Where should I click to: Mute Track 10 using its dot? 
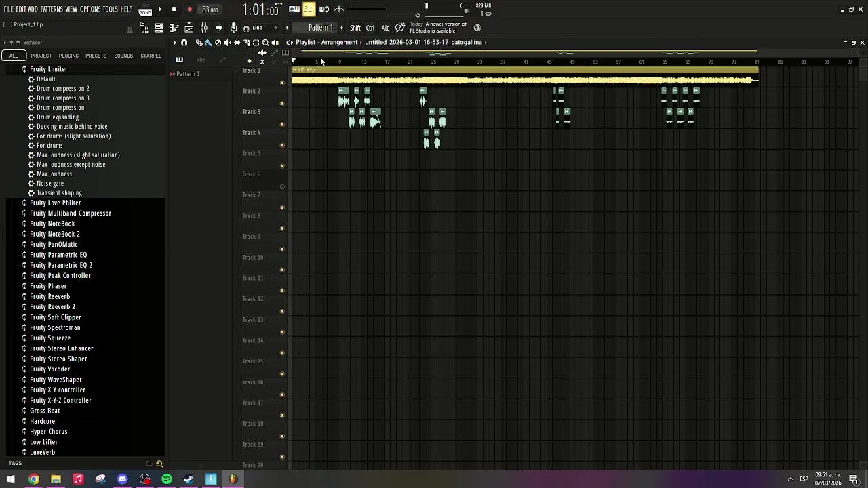pyautogui.click(x=282, y=270)
